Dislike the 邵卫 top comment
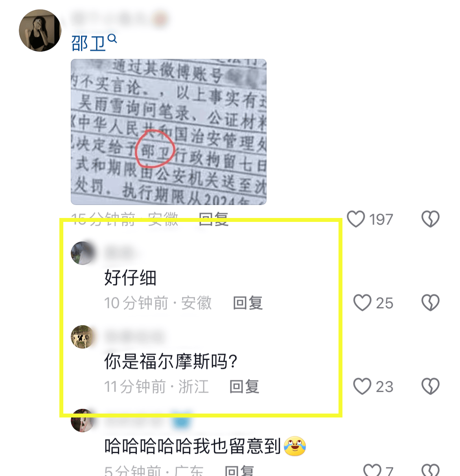This screenshot has height=476, width=460. click(430, 219)
